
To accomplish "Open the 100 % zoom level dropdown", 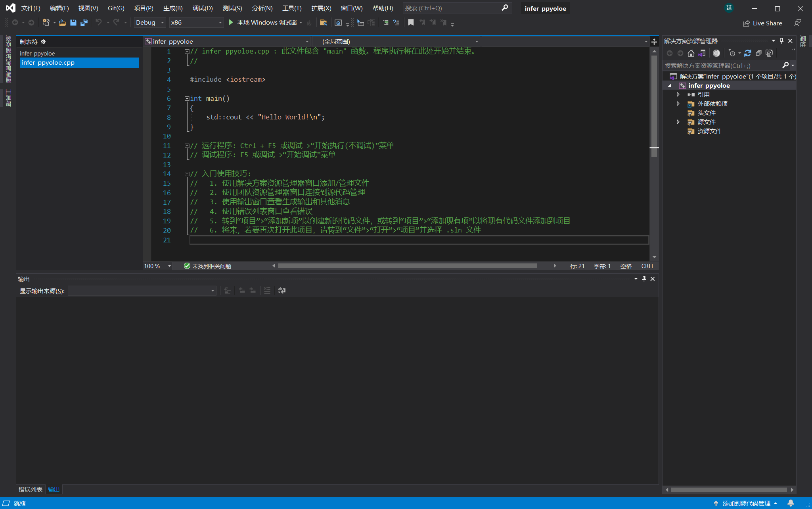I will pyautogui.click(x=158, y=266).
